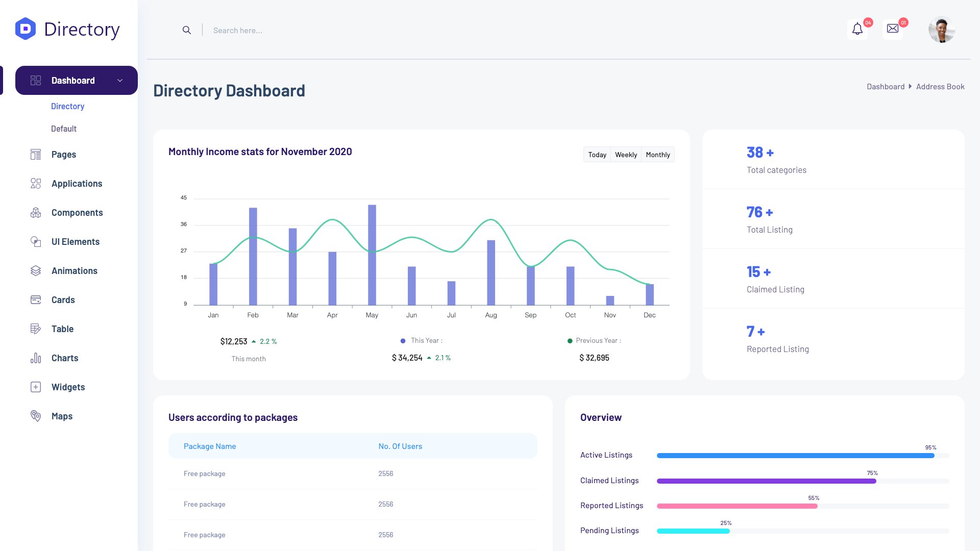
Task: Expand the Animations sidebar section
Action: point(74,270)
